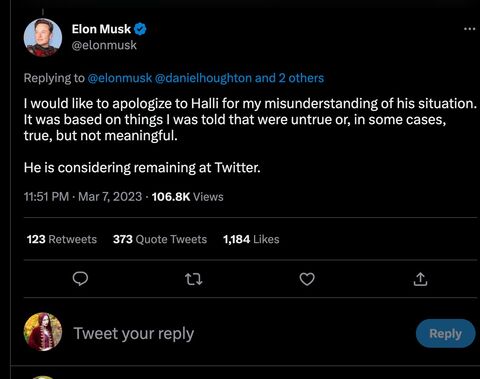Image resolution: width=480 pixels, height=379 pixels.
Task: Click the retweet arrows icon
Action: click(x=194, y=279)
